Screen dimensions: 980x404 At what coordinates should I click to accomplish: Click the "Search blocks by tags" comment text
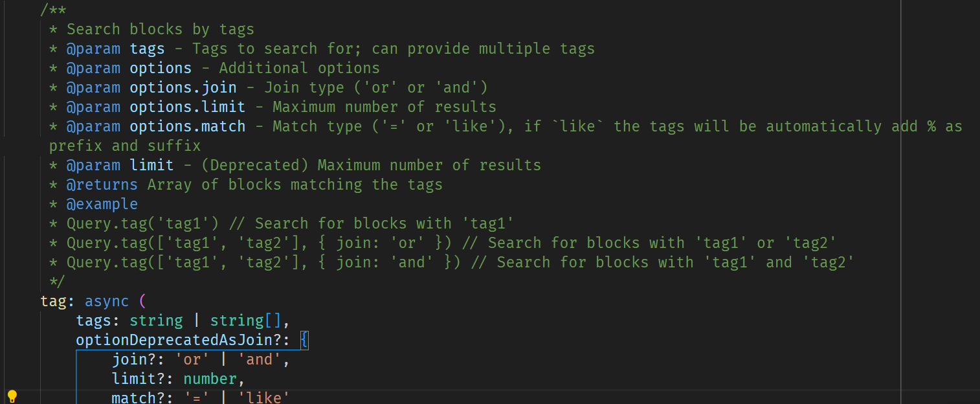pos(161,29)
